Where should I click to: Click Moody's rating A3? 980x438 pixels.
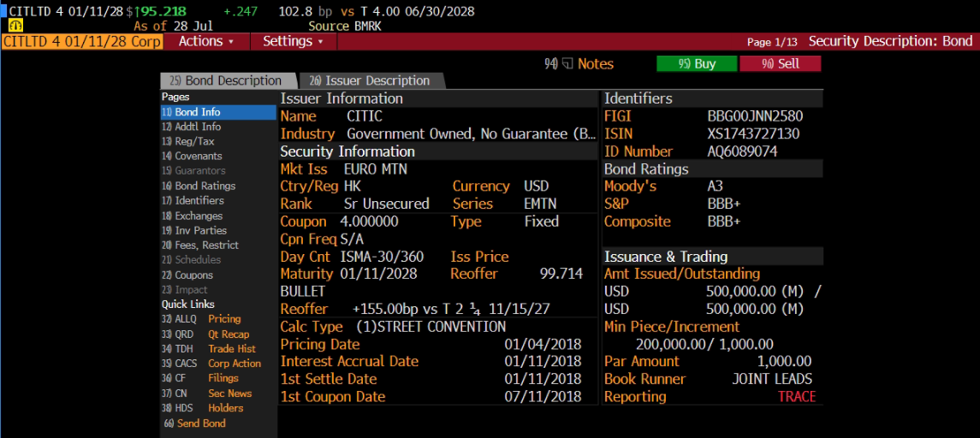pos(715,186)
